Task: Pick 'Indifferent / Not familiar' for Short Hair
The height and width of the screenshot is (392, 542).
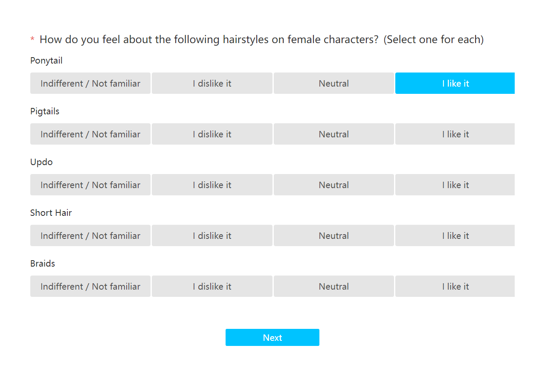Action: tap(90, 235)
